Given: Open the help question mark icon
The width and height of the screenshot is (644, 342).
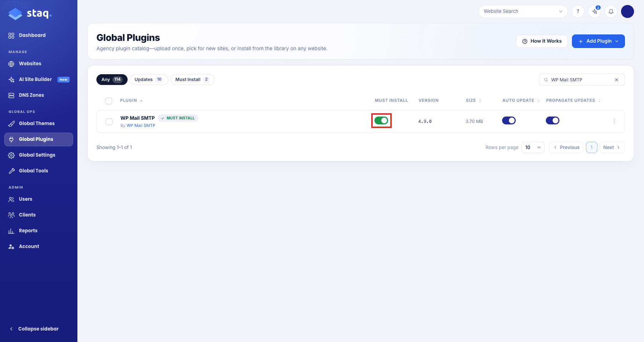Looking at the screenshot, I should [x=578, y=11].
